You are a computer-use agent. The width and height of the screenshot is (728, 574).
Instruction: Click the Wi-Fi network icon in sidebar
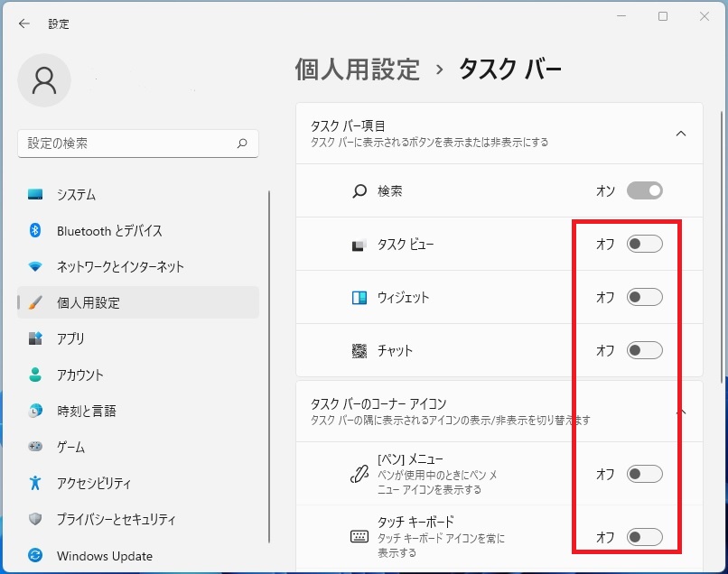pyautogui.click(x=35, y=266)
